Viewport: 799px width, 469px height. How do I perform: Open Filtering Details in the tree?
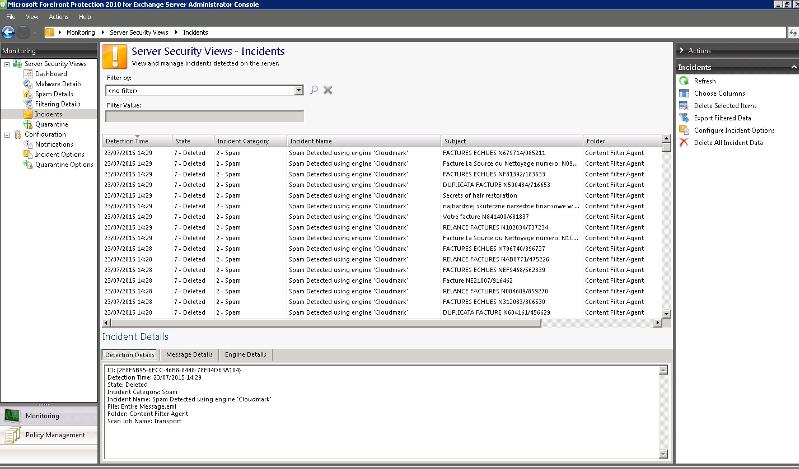click(x=58, y=104)
